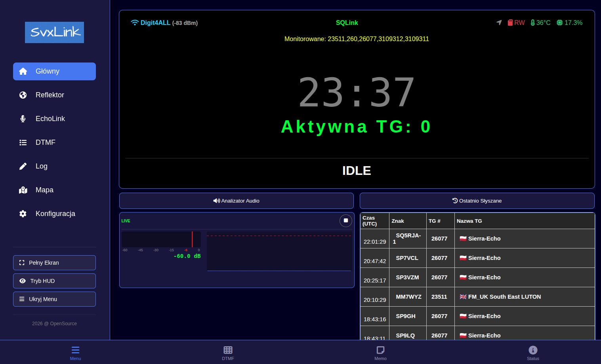Click the SvxLink logo
601x364 pixels.
pos(54,32)
